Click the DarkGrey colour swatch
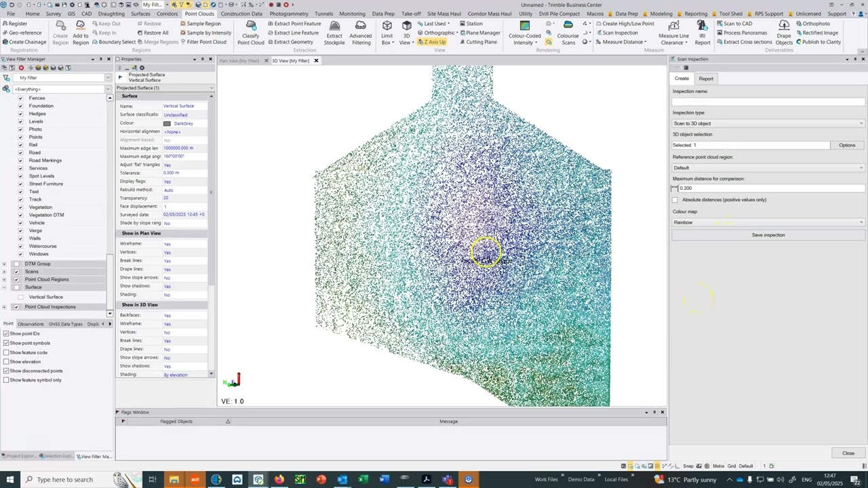 [x=167, y=123]
